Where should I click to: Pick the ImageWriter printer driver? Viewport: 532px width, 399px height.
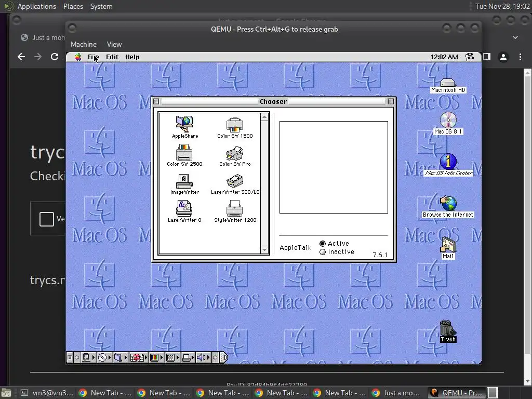coord(184,184)
